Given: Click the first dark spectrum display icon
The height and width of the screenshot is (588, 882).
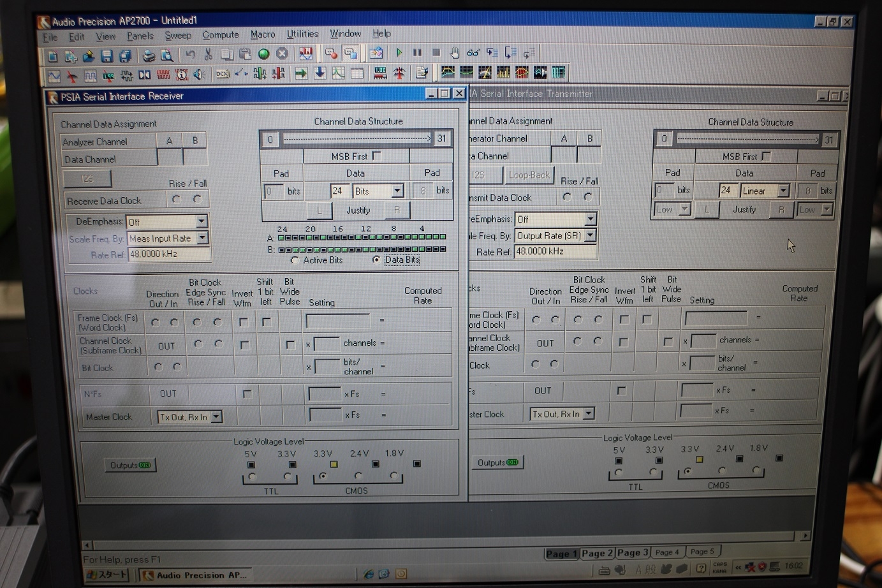Looking at the screenshot, I should coord(448,73).
